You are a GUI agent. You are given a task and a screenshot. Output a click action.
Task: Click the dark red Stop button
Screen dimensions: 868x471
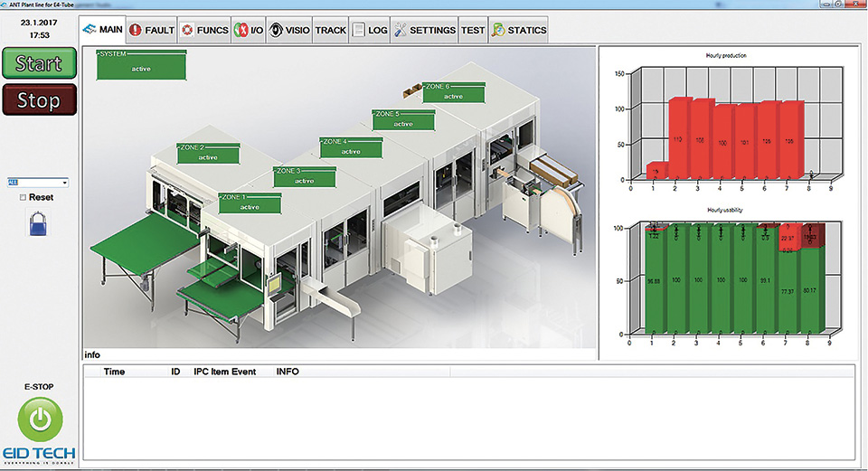click(39, 100)
